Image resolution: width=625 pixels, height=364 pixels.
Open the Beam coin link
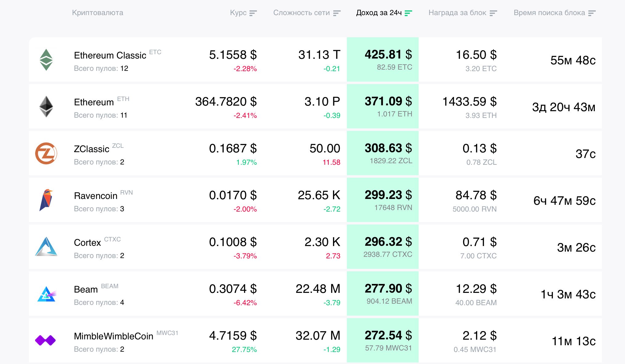[x=86, y=289]
